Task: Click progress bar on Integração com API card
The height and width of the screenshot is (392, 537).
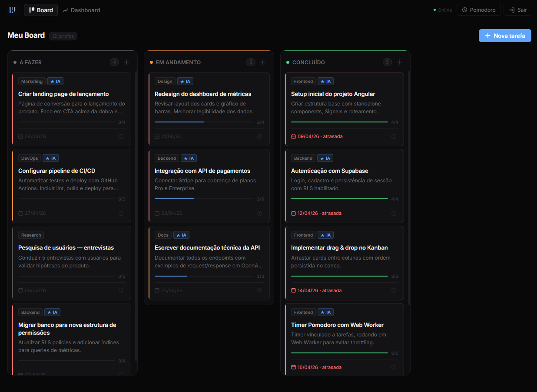Action: coord(204,199)
